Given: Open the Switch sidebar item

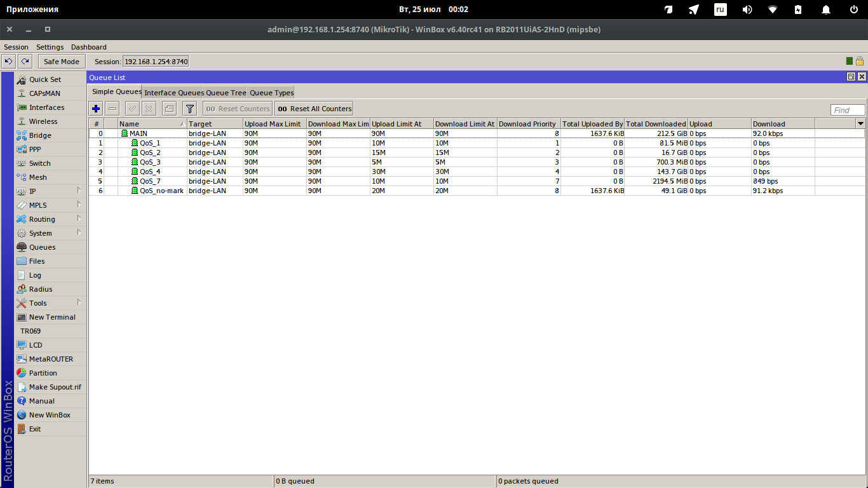Looking at the screenshot, I should 50,163.
